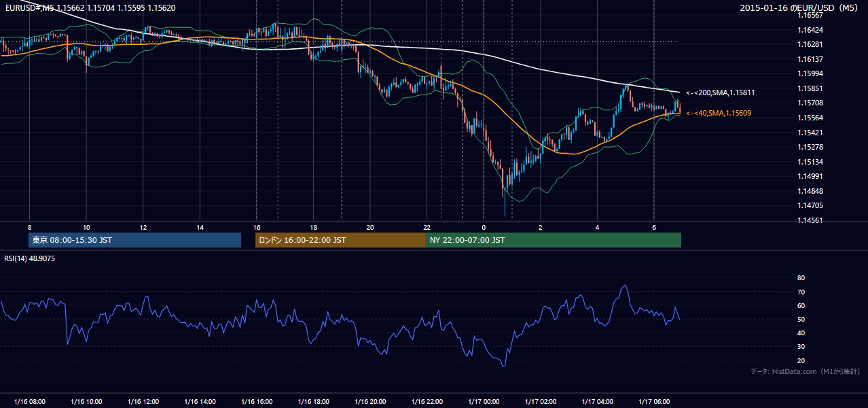Click bottom time label 1/16 20:00
868x408 pixels.
point(370,402)
